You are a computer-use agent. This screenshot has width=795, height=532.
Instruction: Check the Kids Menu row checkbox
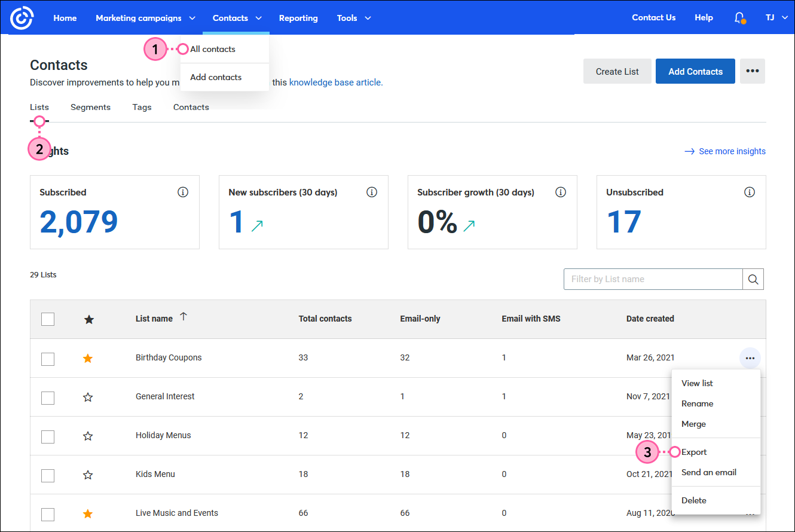point(48,475)
